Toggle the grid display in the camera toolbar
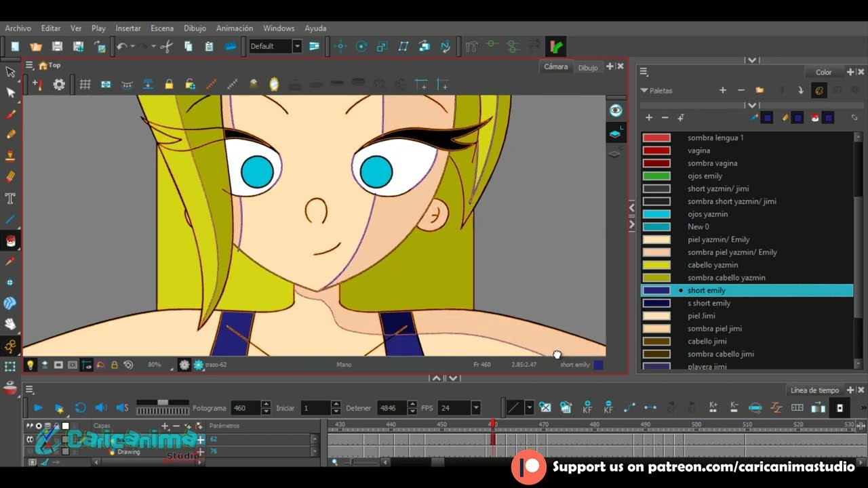The image size is (868, 488). coord(85,85)
